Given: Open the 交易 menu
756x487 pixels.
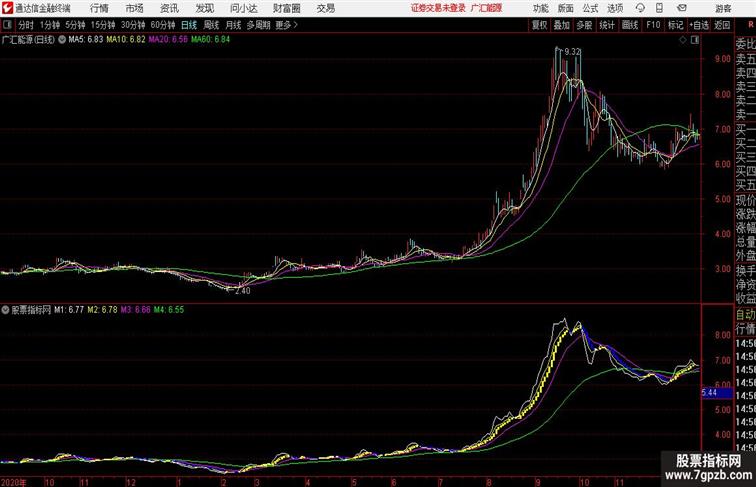Looking at the screenshot, I should click(325, 8).
